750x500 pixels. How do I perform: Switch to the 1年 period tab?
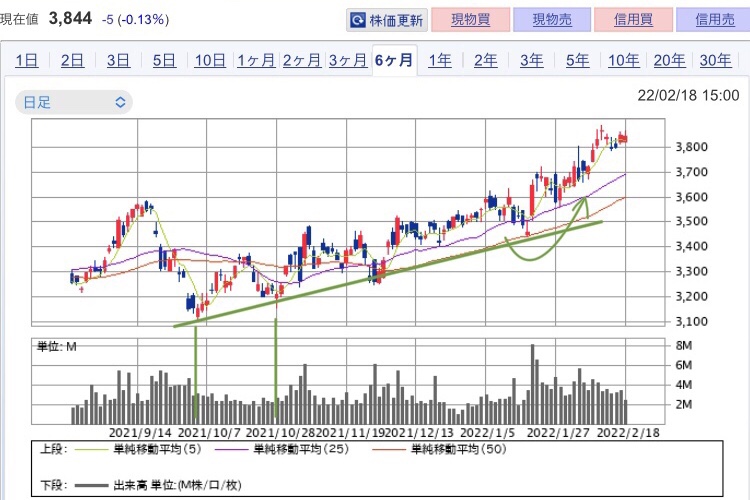[x=440, y=61]
